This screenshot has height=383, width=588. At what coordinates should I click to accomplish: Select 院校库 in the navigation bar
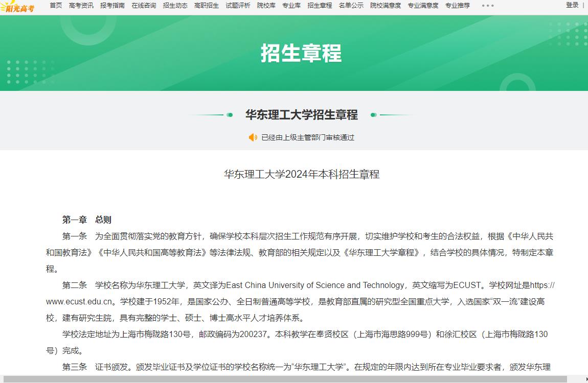click(266, 6)
